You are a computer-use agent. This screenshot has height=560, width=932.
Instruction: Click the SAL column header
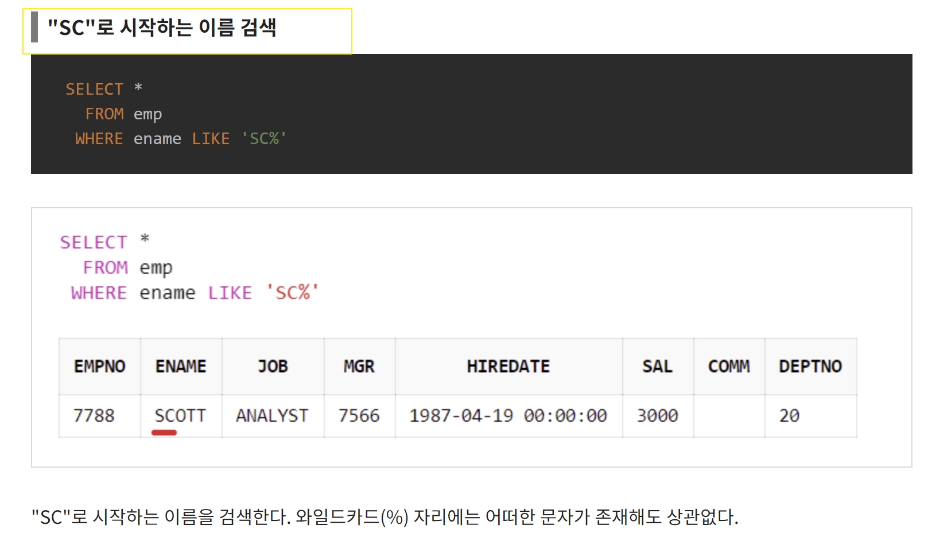click(658, 367)
